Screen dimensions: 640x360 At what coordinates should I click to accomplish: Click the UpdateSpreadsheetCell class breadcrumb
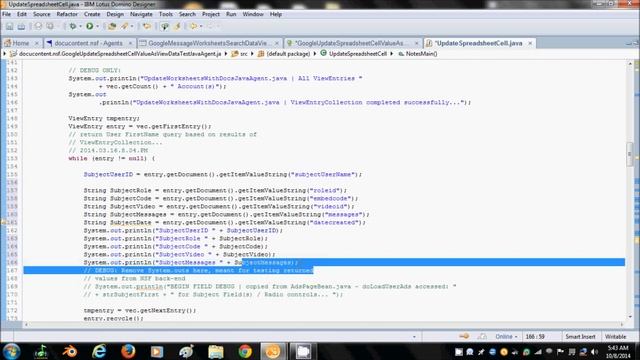click(x=353, y=54)
